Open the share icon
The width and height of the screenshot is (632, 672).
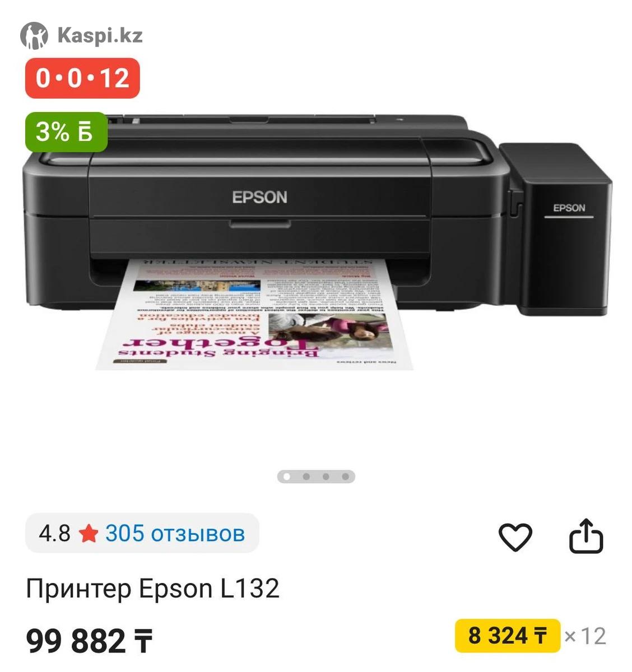click(x=585, y=536)
